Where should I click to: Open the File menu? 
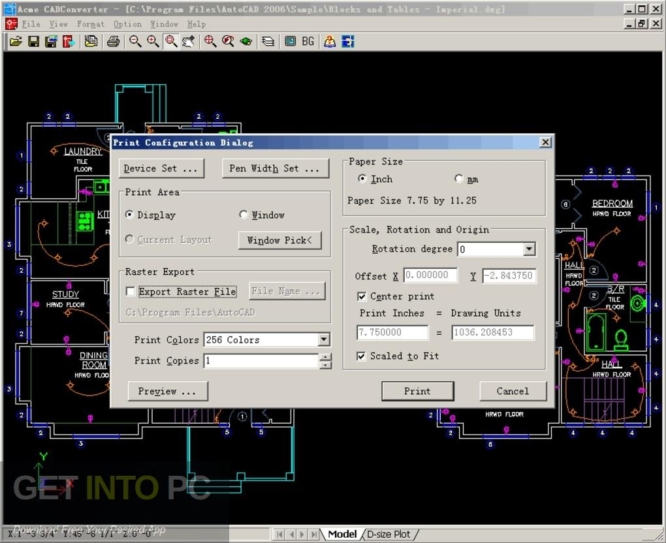[31, 24]
